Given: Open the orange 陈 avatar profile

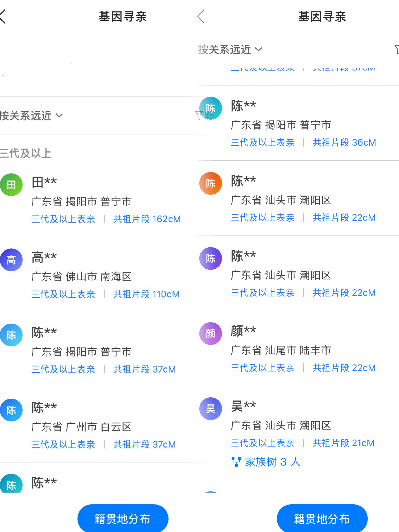Looking at the screenshot, I should click(211, 183).
